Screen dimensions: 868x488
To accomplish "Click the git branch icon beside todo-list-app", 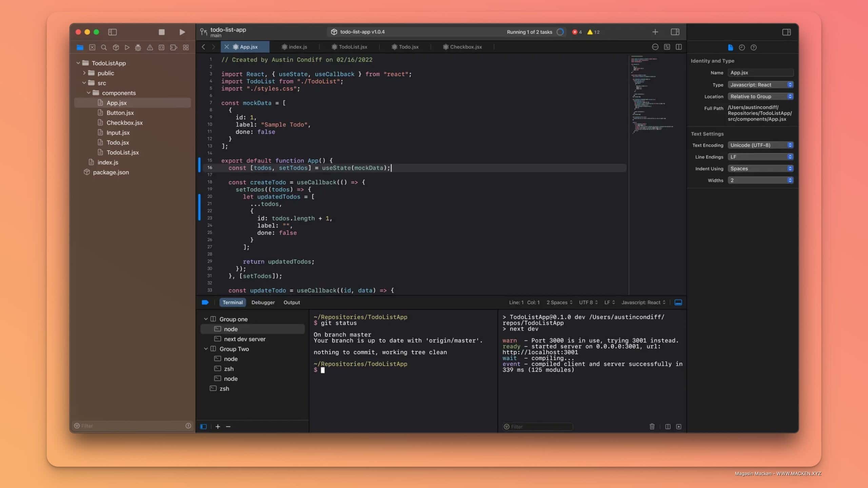I will (x=203, y=32).
